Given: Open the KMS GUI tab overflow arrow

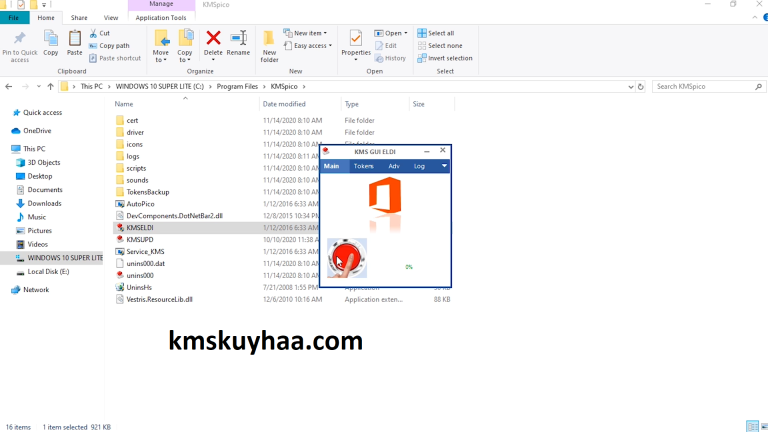Looking at the screenshot, I should click(444, 166).
